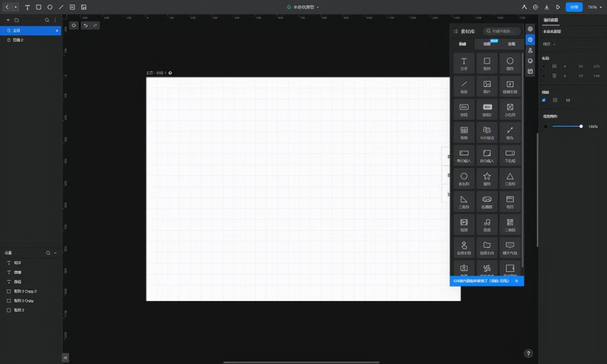Tick the first unchecked box in the right panel
Image resolution: width=607 pixels, height=364 pixels.
(x=544, y=66)
